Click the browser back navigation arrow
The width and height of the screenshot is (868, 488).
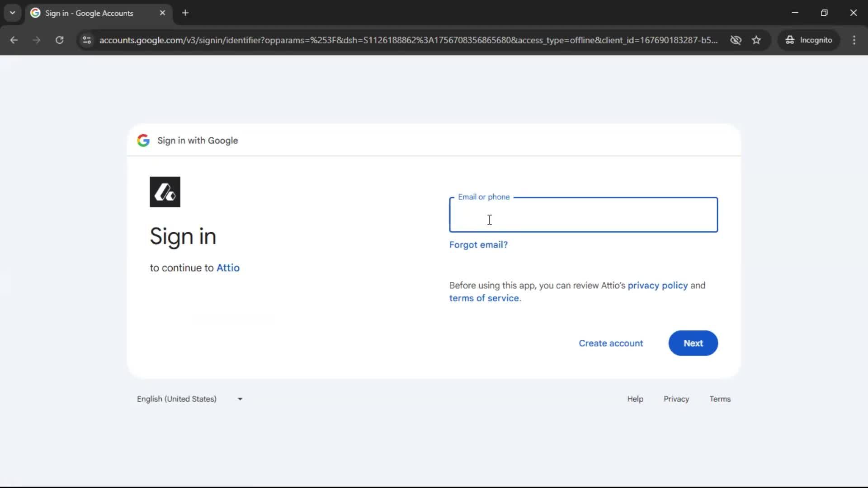point(14,40)
